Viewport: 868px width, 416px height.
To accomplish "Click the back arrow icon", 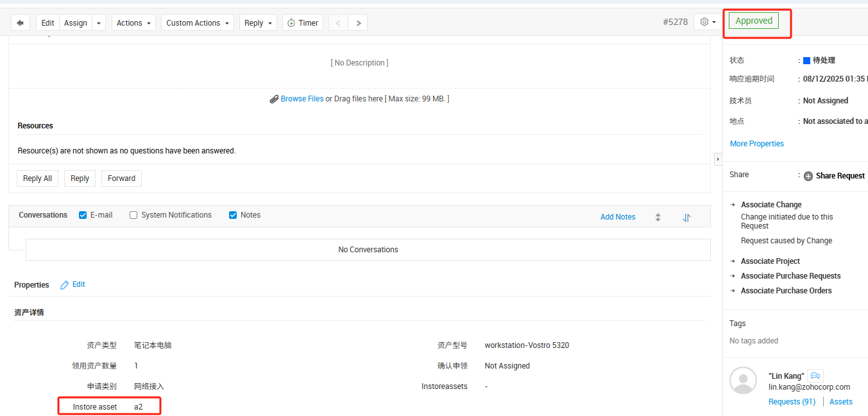I will (20, 23).
